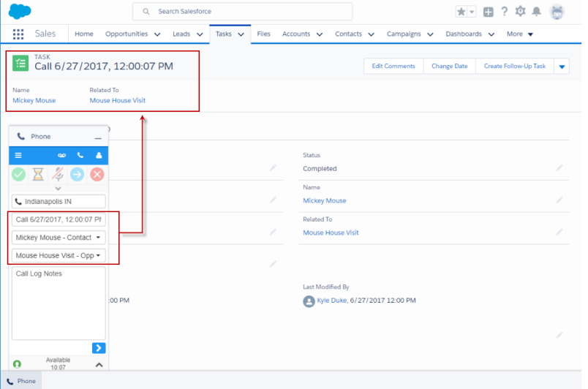This screenshot has width=588, height=389.
Task: Click the Search Salesforce field
Action: (x=242, y=12)
